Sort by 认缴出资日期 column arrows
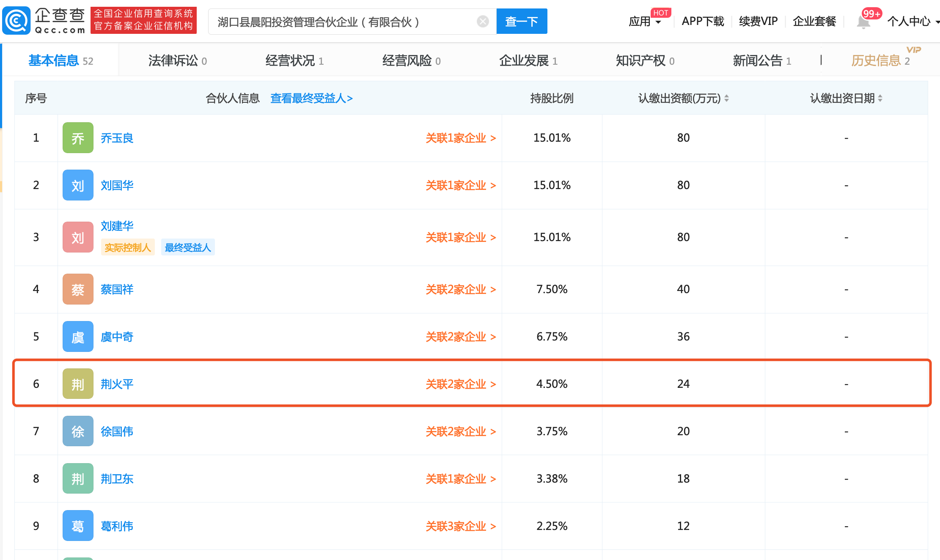Screen dimensions: 940x560 880,99
